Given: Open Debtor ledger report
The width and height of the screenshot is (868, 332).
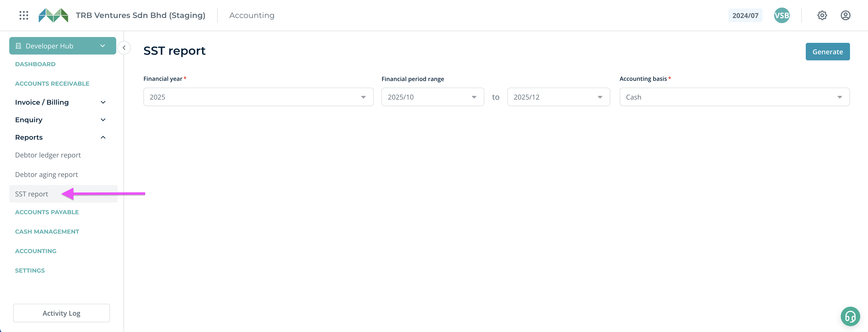Looking at the screenshot, I should pos(48,155).
